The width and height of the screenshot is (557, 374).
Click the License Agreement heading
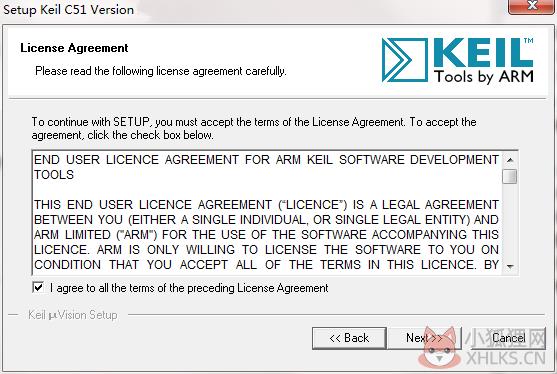click(74, 48)
